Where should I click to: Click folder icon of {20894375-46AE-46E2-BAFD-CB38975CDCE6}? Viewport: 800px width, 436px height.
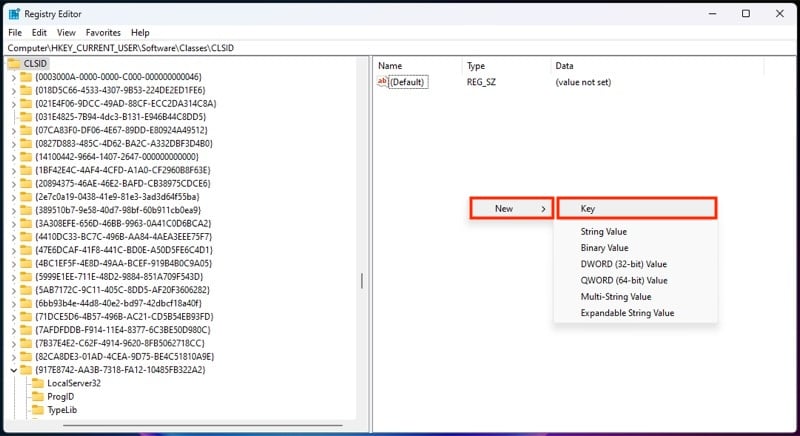(x=26, y=183)
